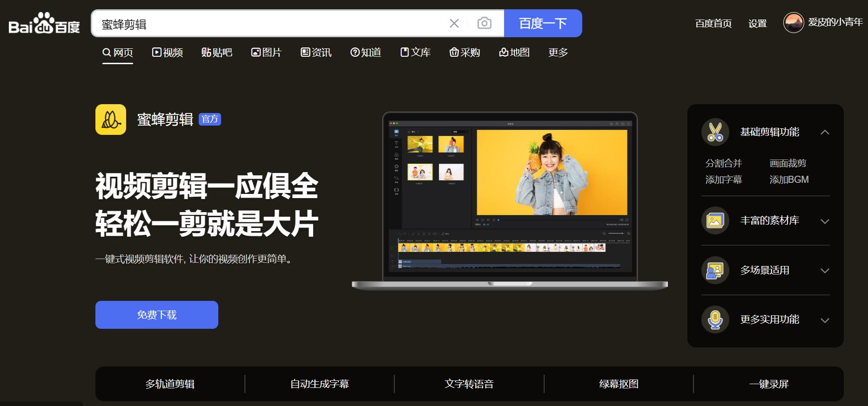Viewport: 868px width, 406px height.
Task: Click the microphone 更多实用功能 icon
Action: 715,319
